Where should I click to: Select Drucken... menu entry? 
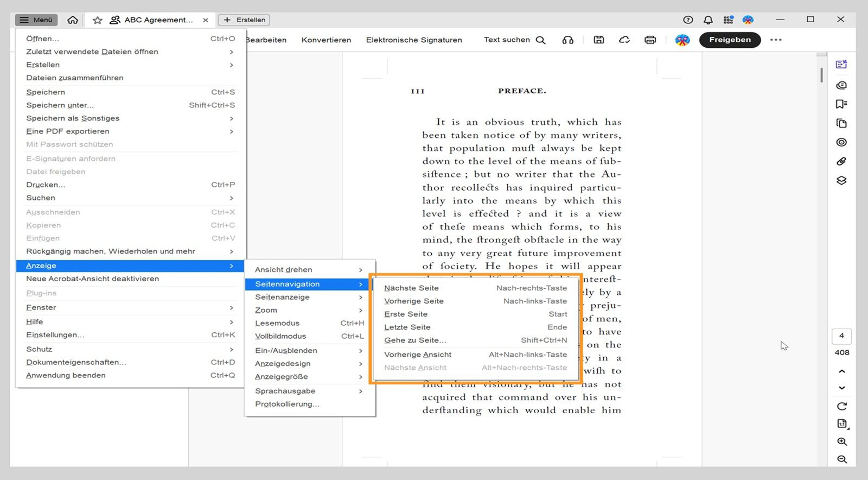(x=130, y=185)
